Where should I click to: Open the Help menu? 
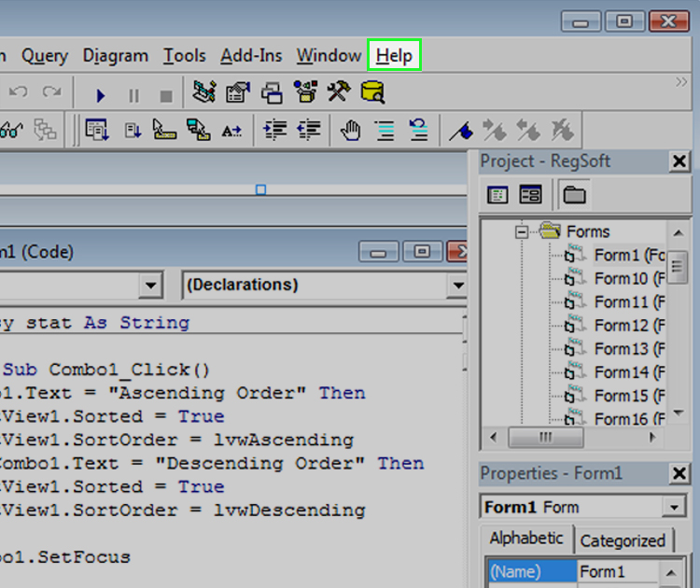pos(394,55)
